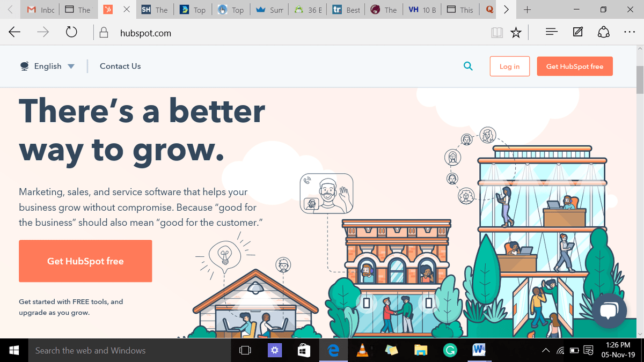Image resolution: width=644 pixels, height=362 pixels.
Task: Click the battery status tray icon
Action: click(x=574, y=351)
